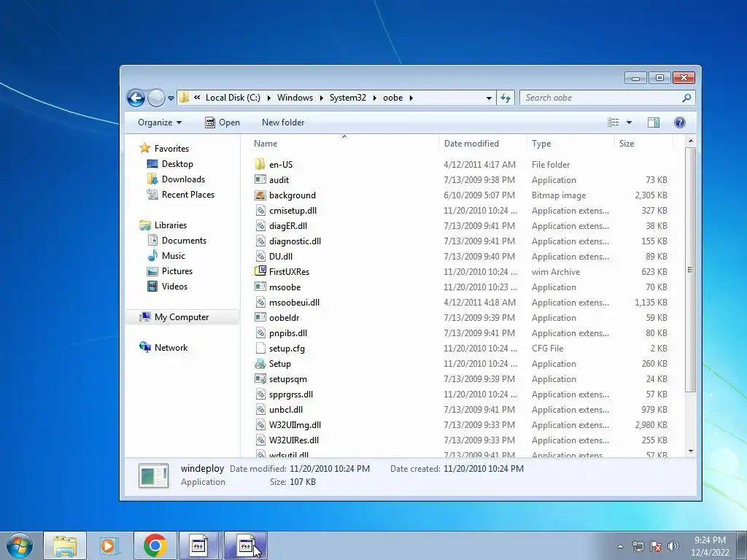Open Windows Explorer from taskbar

pos(65,545)
